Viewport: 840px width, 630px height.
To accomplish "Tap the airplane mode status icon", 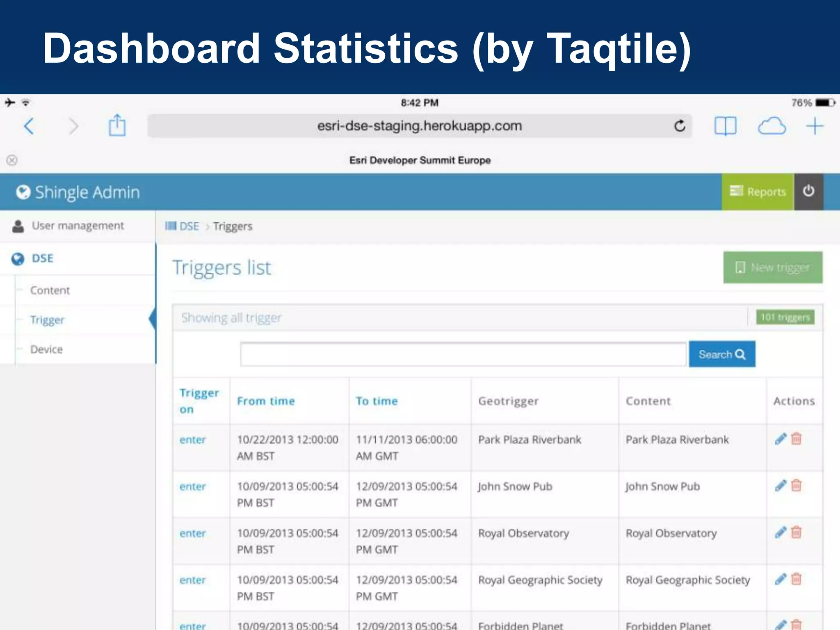I will coord(10,103).
